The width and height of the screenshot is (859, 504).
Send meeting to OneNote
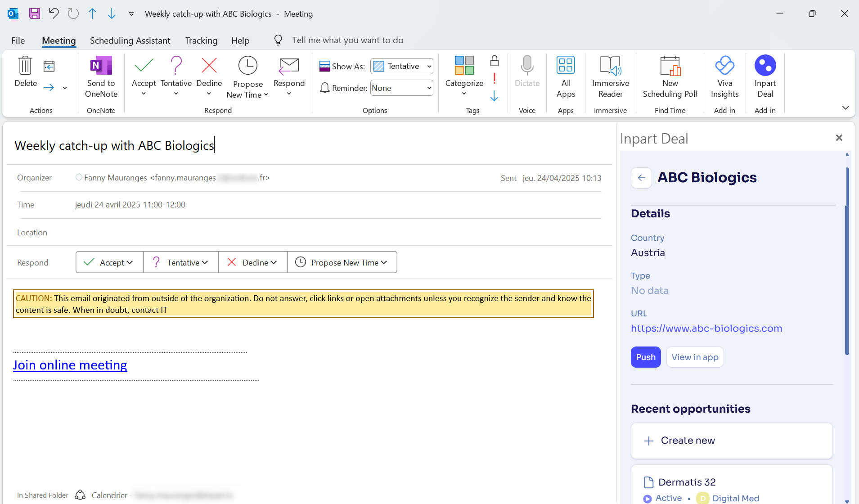(101, 76)
